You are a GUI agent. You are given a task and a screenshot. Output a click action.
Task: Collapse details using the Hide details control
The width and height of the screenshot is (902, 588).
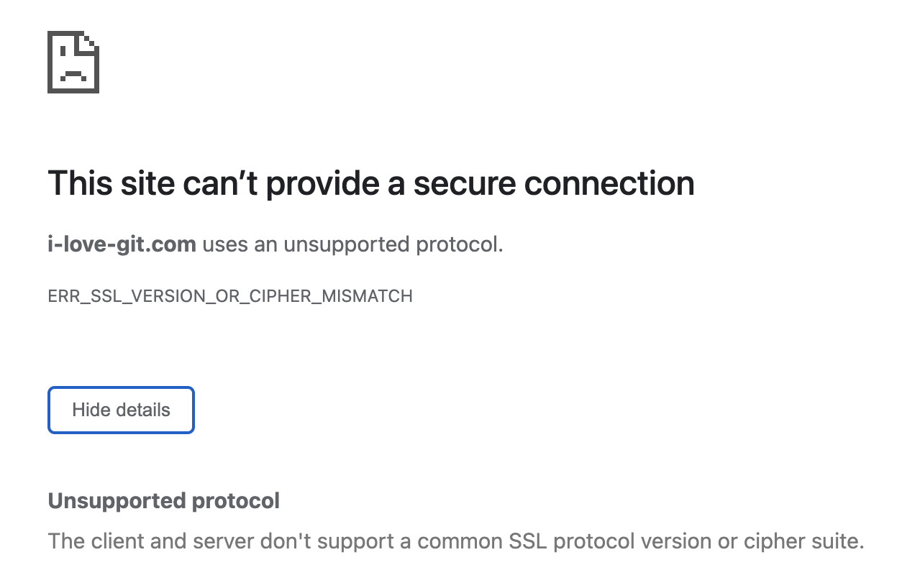coord(121,410)
